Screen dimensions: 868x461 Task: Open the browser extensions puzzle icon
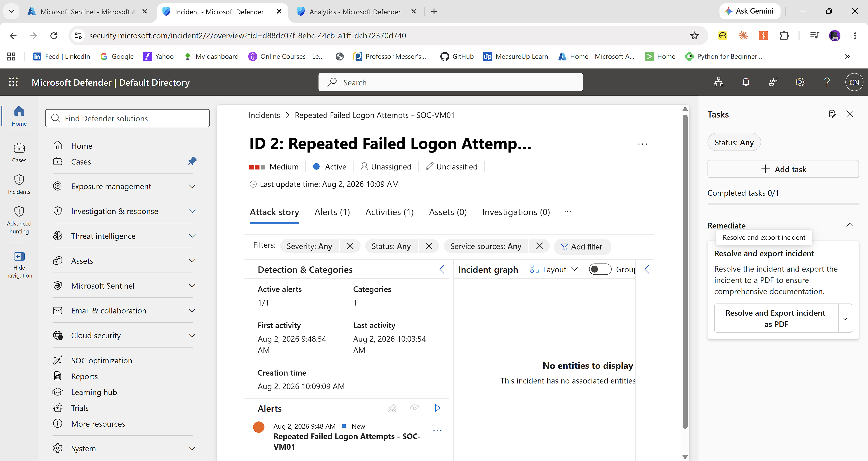(784, 35)
